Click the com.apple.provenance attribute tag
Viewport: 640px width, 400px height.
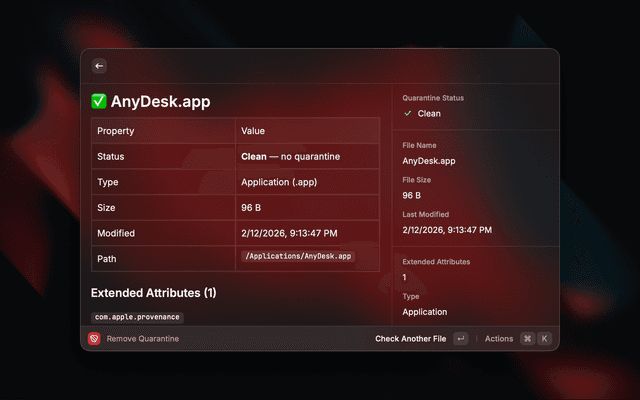pos(137,317)
